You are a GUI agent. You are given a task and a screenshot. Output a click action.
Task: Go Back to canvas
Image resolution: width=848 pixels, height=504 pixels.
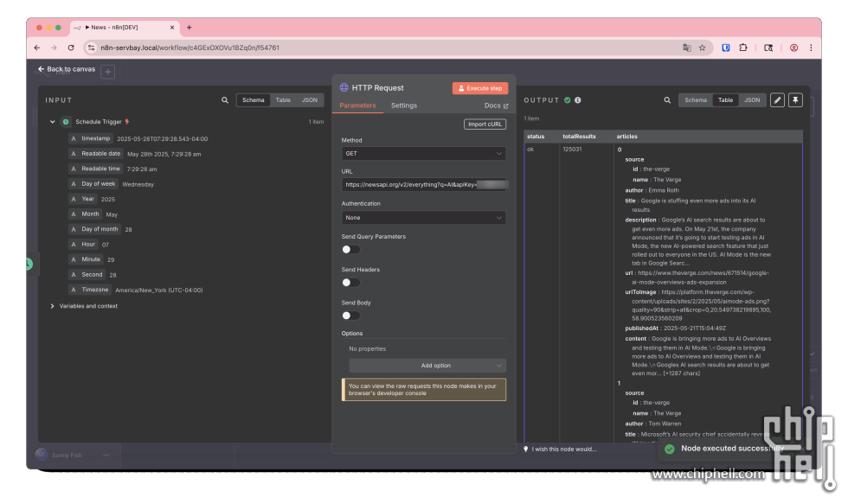click(67, 69)
